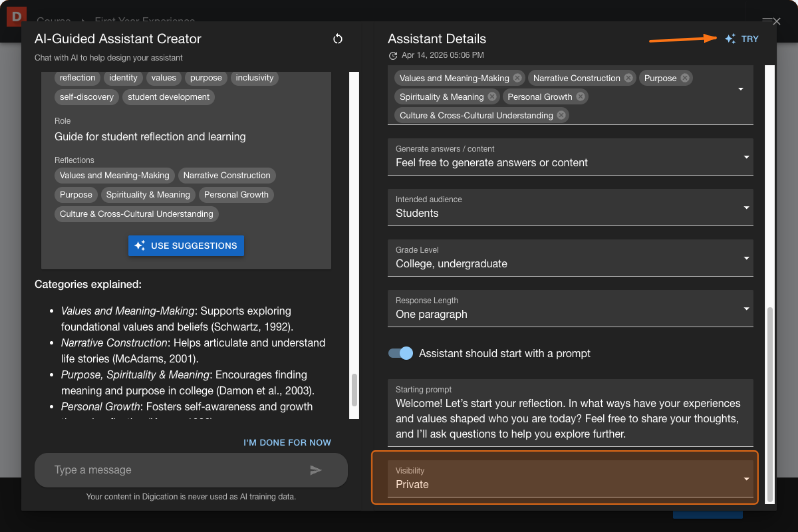
Task: Click the red D logo icon
Action: (16, 16)
